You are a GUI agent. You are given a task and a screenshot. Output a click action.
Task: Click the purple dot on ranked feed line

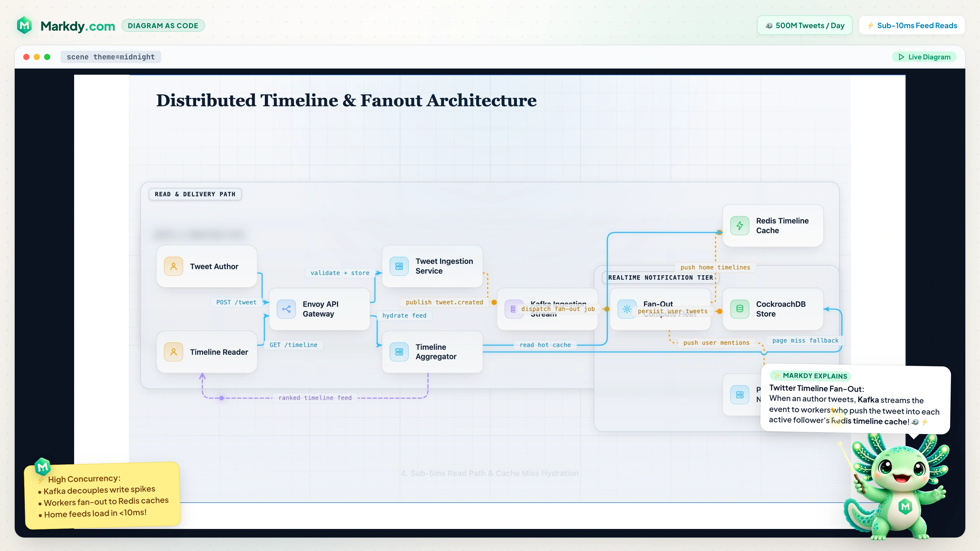221,398
